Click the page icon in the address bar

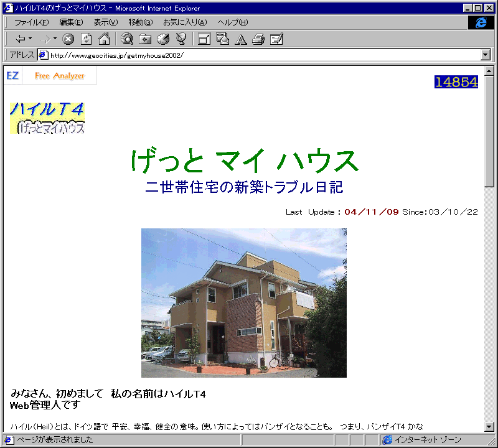(x=43, y=55)
